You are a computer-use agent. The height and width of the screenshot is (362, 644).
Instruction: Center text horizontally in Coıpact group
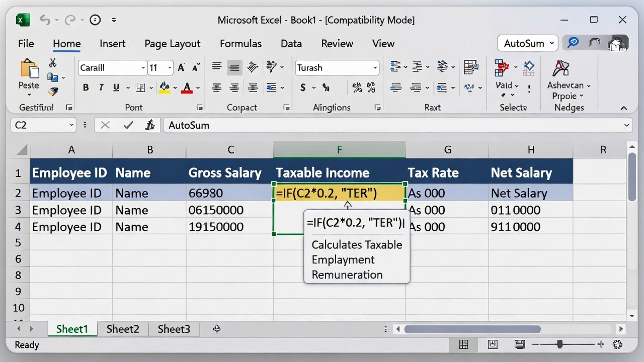click(234, 87)
